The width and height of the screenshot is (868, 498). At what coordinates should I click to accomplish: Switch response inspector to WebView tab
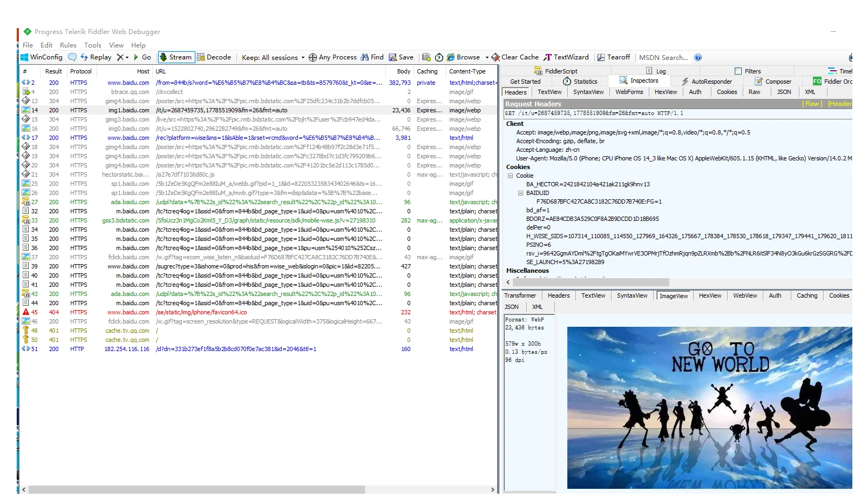click(745, 295)
